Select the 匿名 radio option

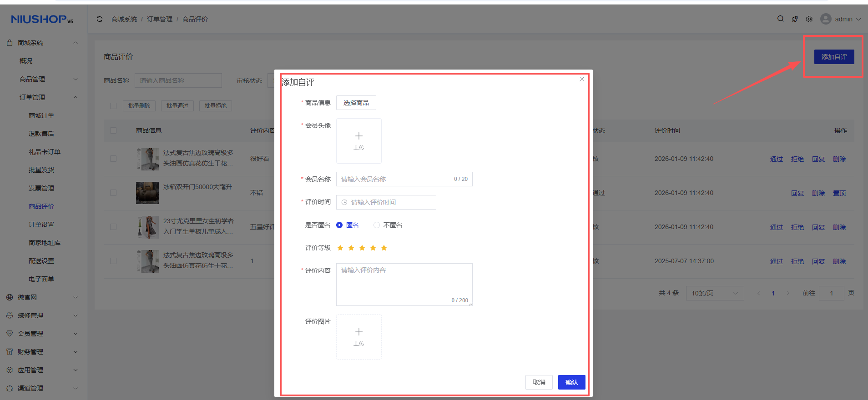(339, 225)
